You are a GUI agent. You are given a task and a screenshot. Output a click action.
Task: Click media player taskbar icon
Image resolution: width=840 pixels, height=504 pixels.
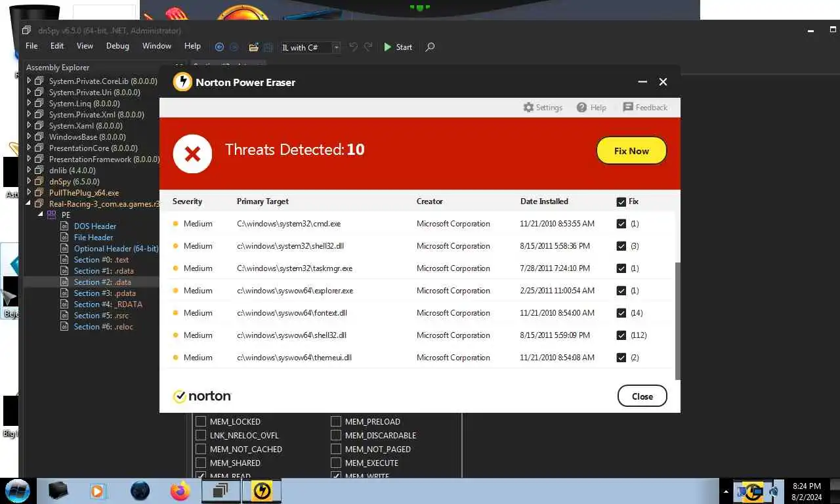click(97, 491)
